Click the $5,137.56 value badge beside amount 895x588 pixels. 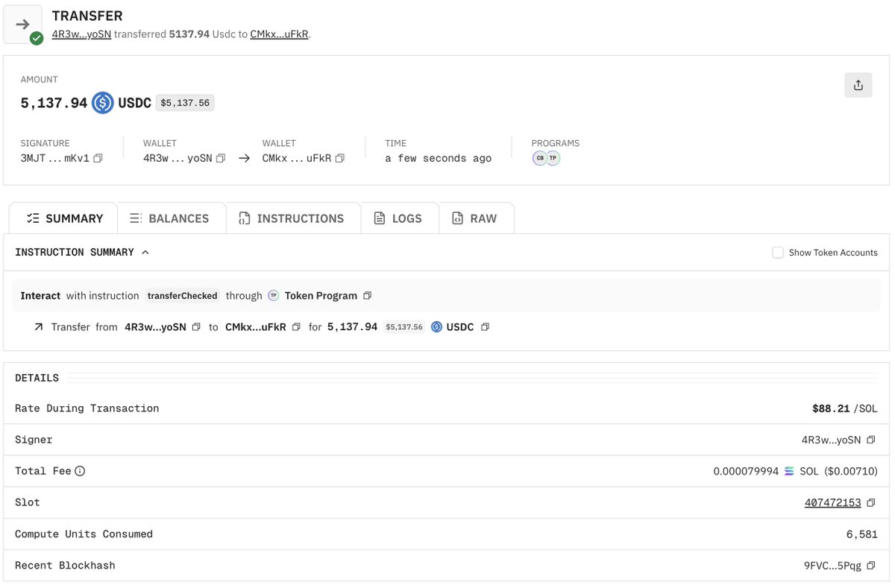(185, 103)
